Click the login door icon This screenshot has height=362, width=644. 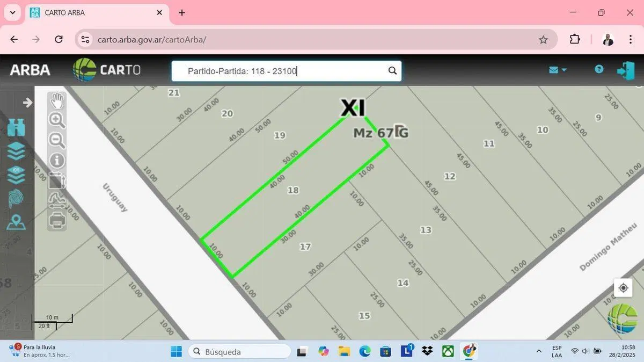[626, 70]
